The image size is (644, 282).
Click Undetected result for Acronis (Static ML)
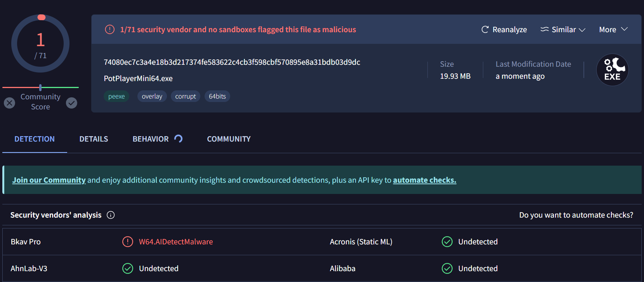pyautogui.click(x=478, y=242)
